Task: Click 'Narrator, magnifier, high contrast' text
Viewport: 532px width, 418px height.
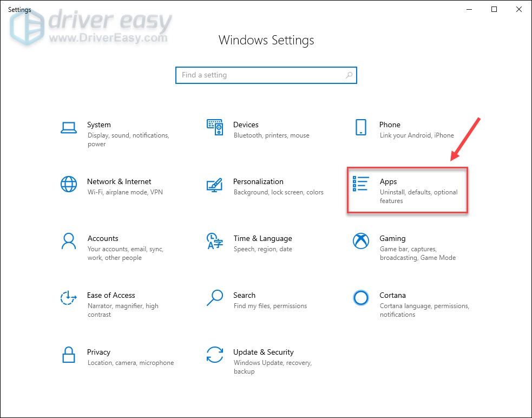Action: [123, 310]
